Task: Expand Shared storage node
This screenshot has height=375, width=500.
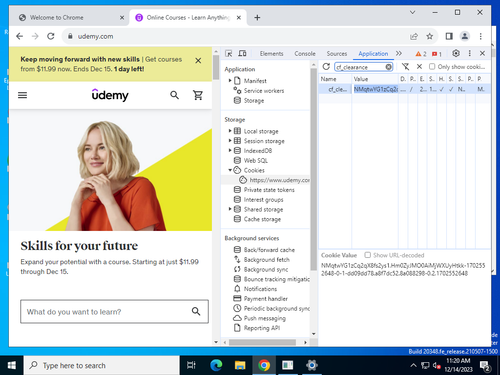Action: point(230,209)
